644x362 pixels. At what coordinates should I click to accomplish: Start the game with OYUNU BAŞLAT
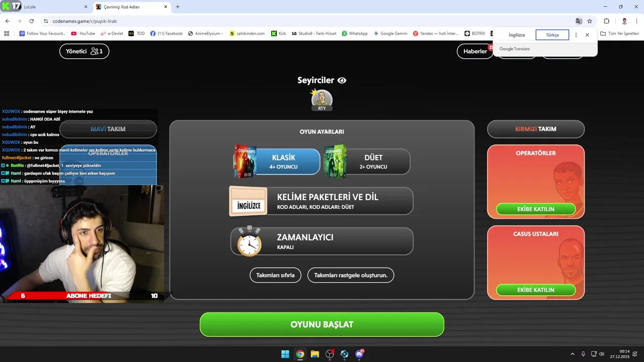pos(322,324)
